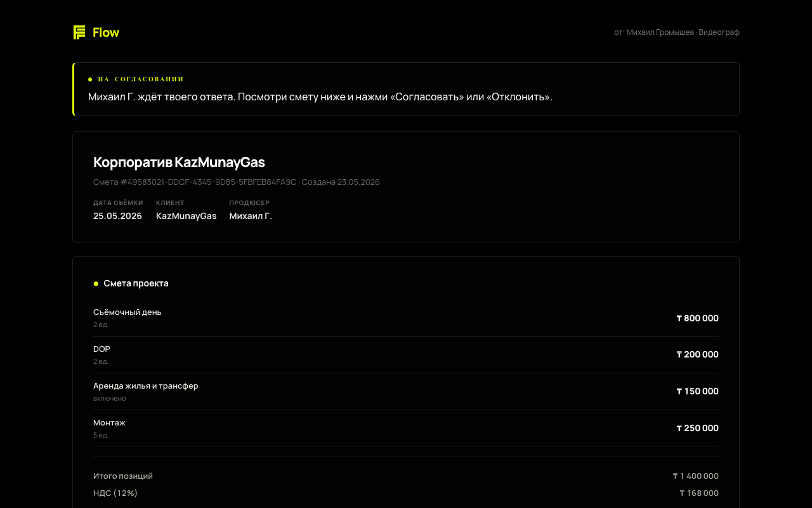Click the 'КЛИЕНТ' label
Viewport: 812px width, 508px height.
(170, 203)
